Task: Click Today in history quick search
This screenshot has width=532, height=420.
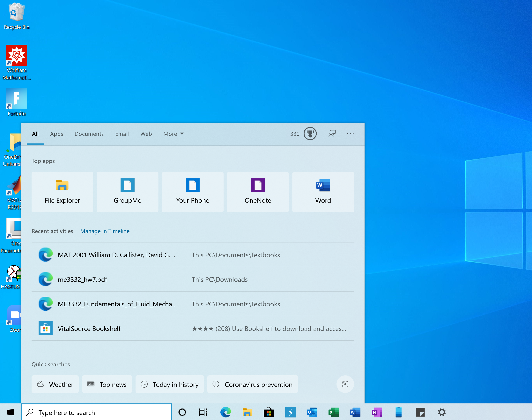Action: point(170,384)
